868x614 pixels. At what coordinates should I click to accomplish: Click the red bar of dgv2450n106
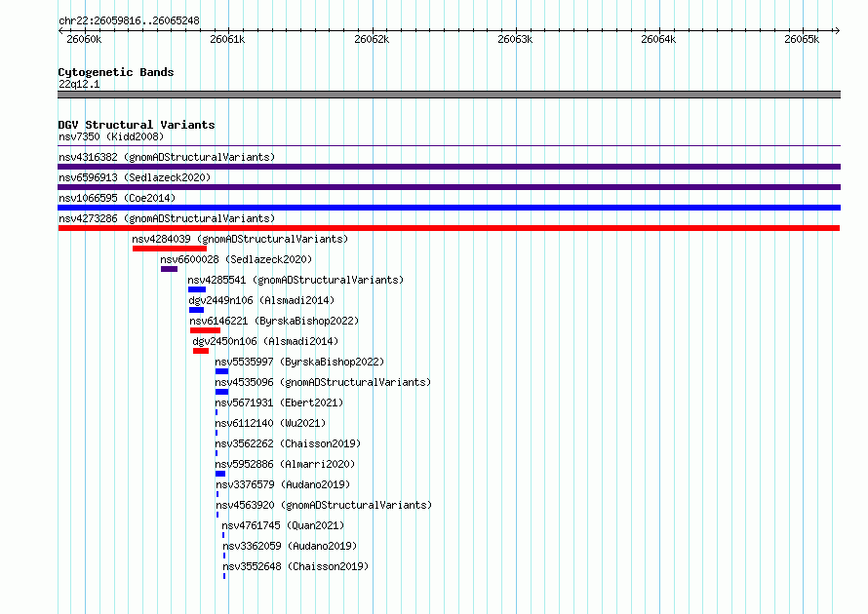[x=201, y=351]
